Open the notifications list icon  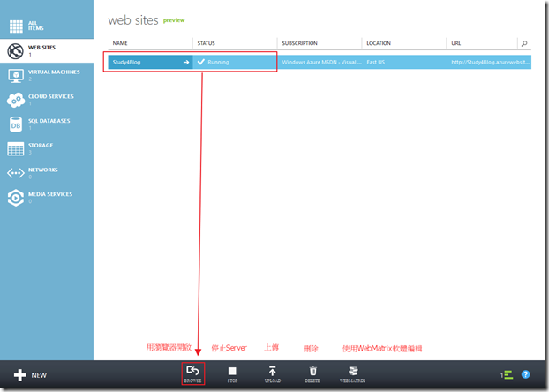pyautogui.click(x=507, y=375)
